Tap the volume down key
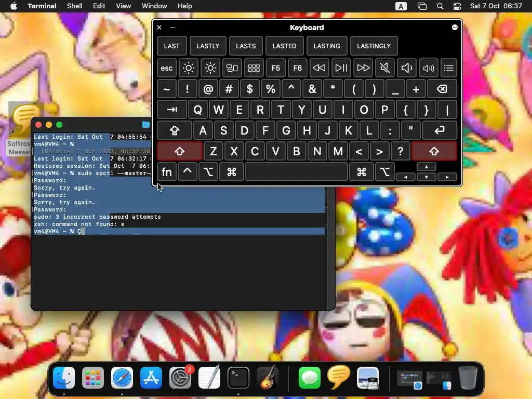 [406, 68]
